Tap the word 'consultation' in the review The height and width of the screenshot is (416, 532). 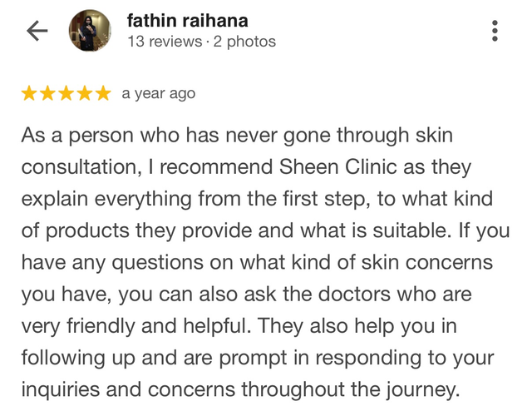tap(79, 167)
